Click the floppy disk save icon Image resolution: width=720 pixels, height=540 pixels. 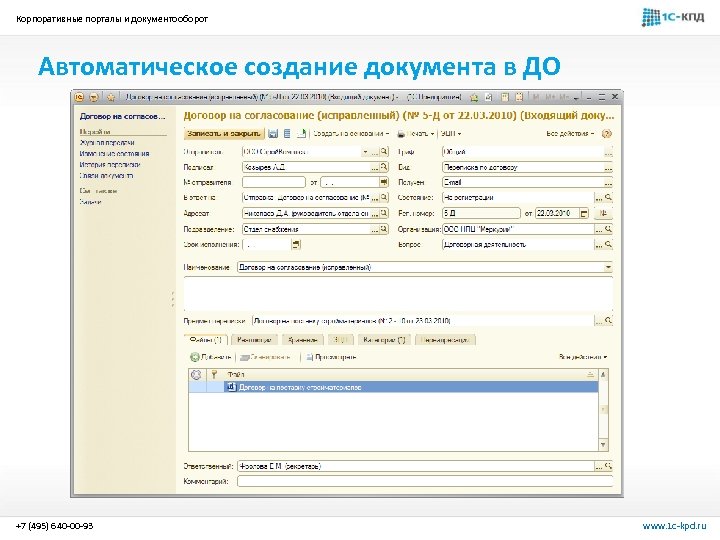[x=273, y=134]
